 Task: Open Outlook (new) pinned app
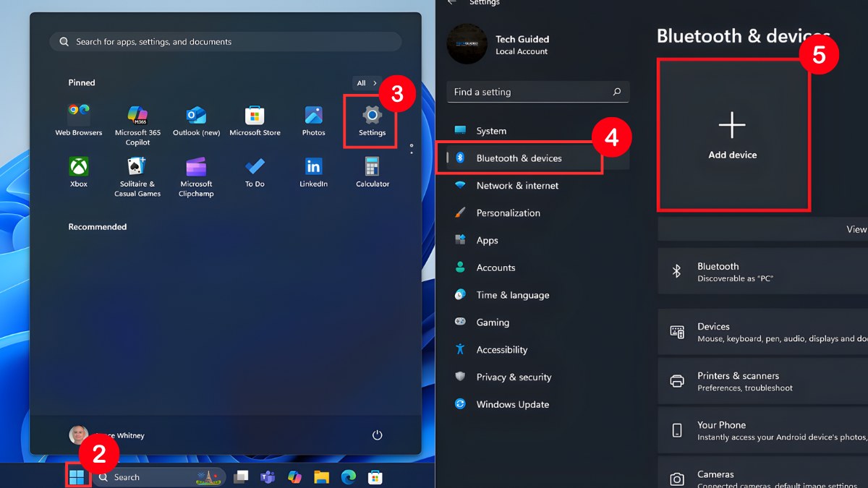tap(196, 121)
